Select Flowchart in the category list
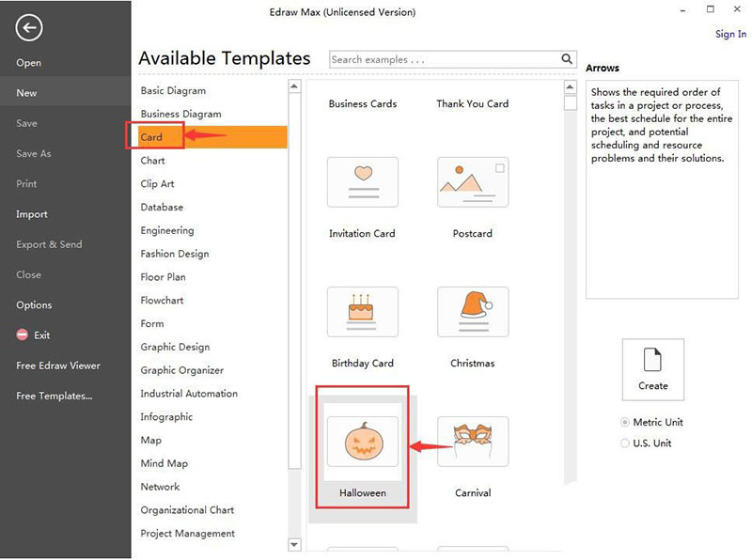 tap(162, 301)
